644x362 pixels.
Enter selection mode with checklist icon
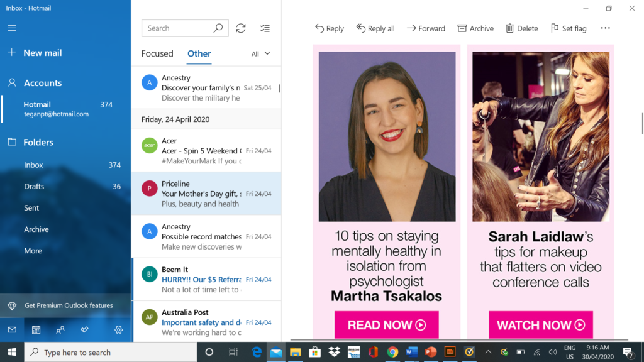265,28
